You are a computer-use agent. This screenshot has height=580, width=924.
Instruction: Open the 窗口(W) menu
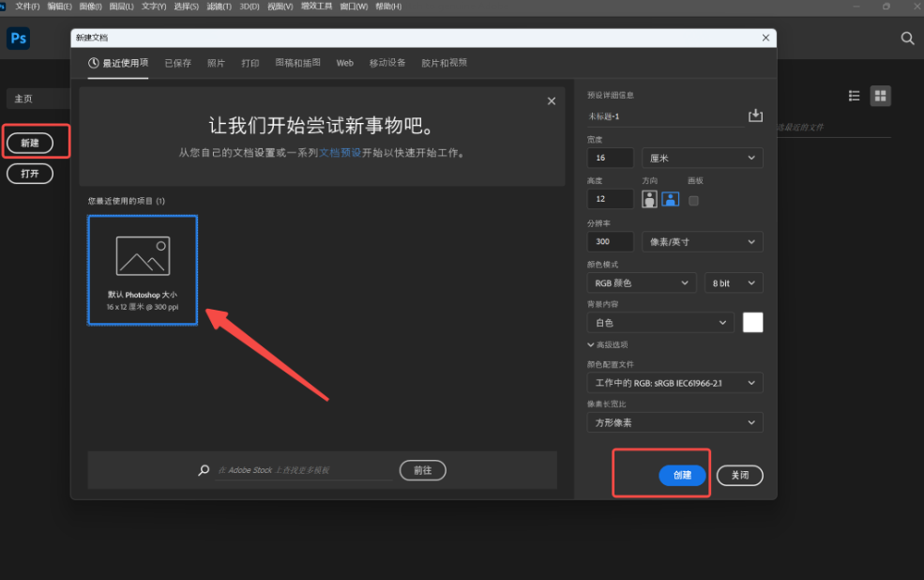pos(354,7)
